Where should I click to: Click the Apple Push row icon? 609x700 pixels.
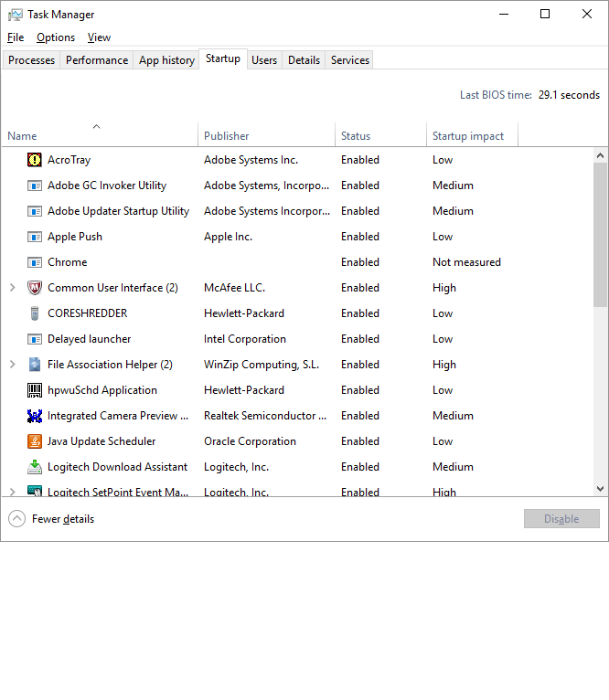tap(35, 237)
